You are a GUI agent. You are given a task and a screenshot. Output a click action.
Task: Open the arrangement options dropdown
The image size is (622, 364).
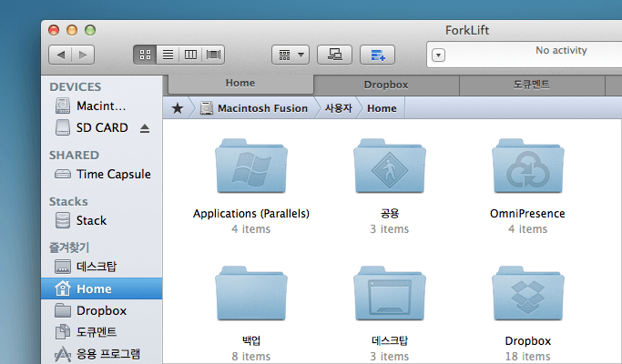(291, 55)
